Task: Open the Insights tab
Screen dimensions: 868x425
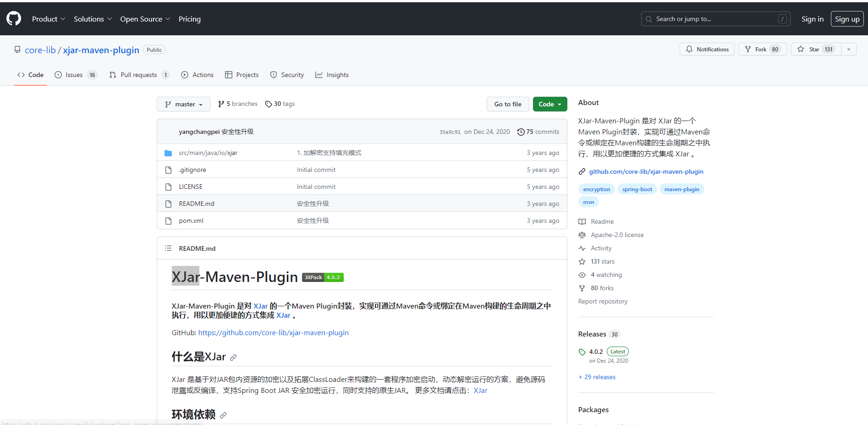Action: [332, 75]
